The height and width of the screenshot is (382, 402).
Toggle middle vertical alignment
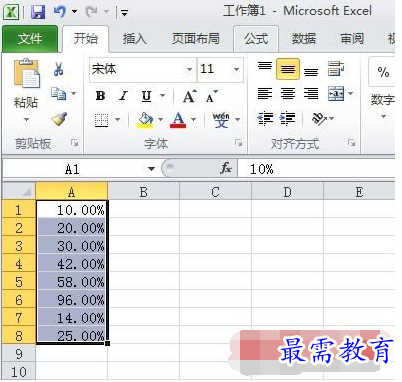click(x=288, y=69)
